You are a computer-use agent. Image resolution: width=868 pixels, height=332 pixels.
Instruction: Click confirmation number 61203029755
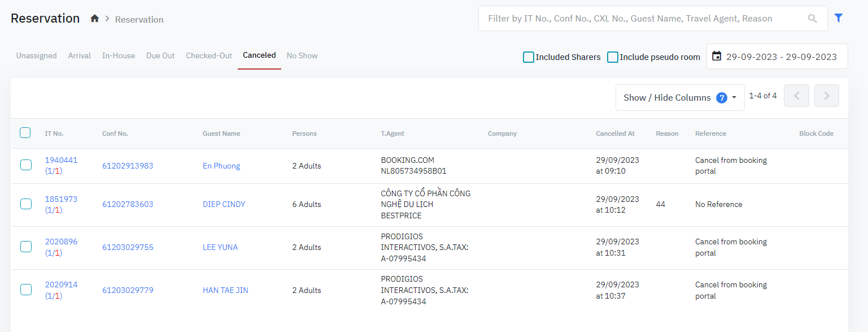pyautogui.click(x=128, y=247)
